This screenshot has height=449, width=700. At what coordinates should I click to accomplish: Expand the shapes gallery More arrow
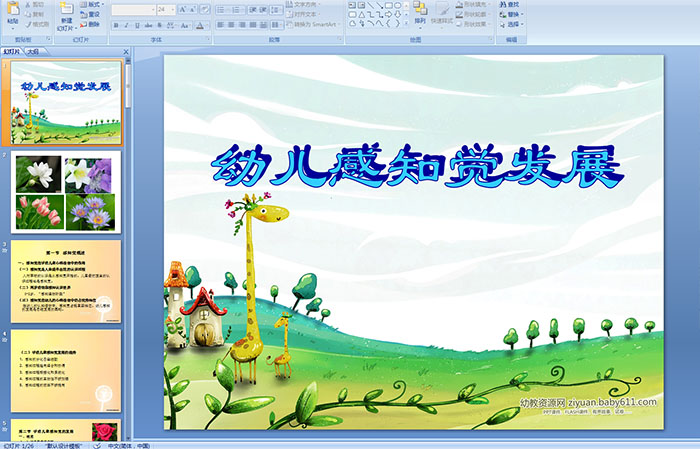point(406,23)
